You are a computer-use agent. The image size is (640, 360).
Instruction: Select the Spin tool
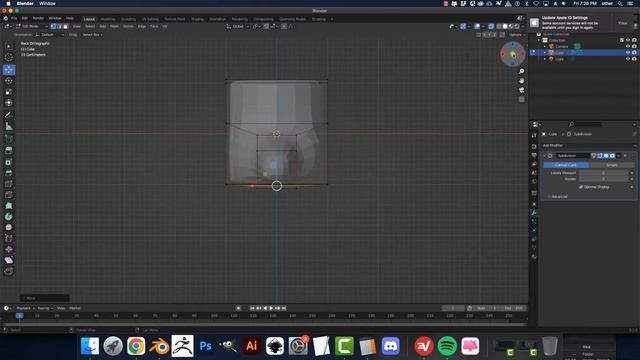[9, 217]
